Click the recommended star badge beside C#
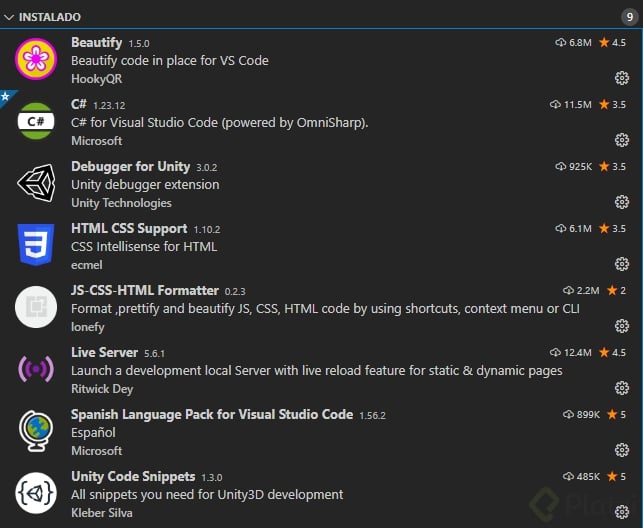The width and height of the screenshot is (643, 528). point(6,97)
